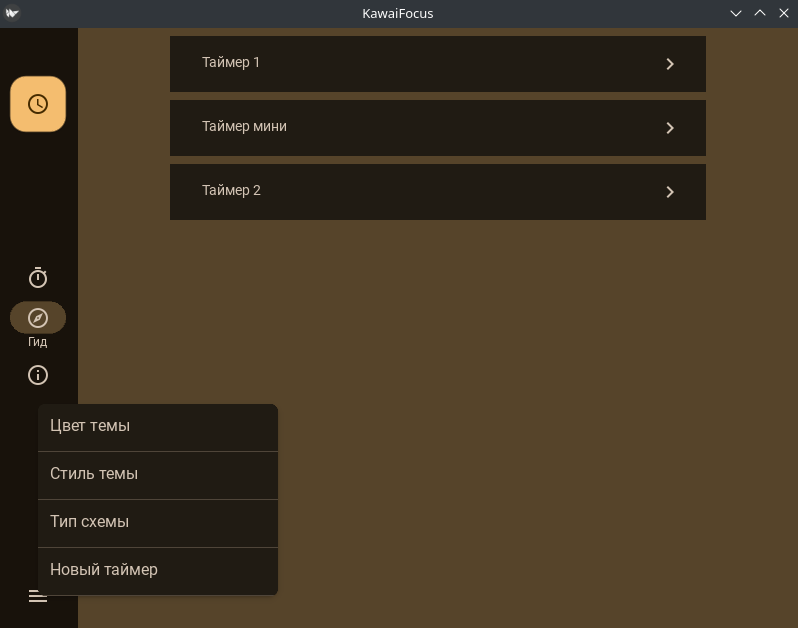Screen dimensions: 798x628
Task: Expand Таймер мини using its chevron arrow
Action: [670, 128]
